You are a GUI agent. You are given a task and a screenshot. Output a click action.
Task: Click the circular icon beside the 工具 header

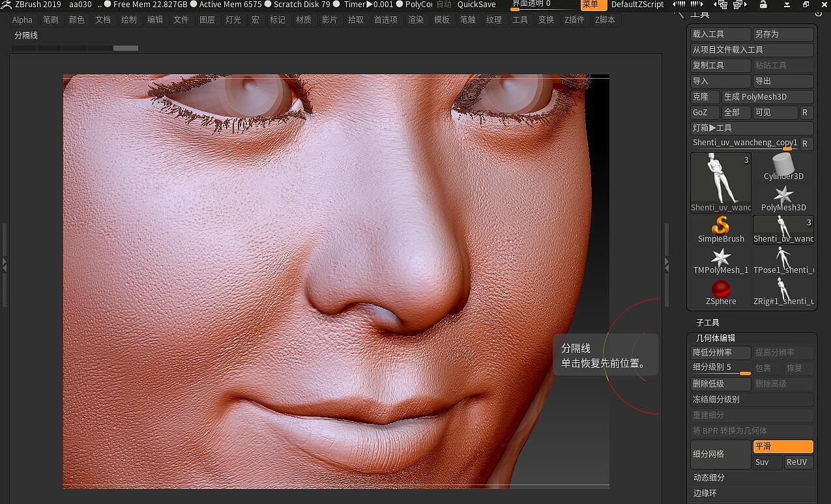click(x=819, y=14)
